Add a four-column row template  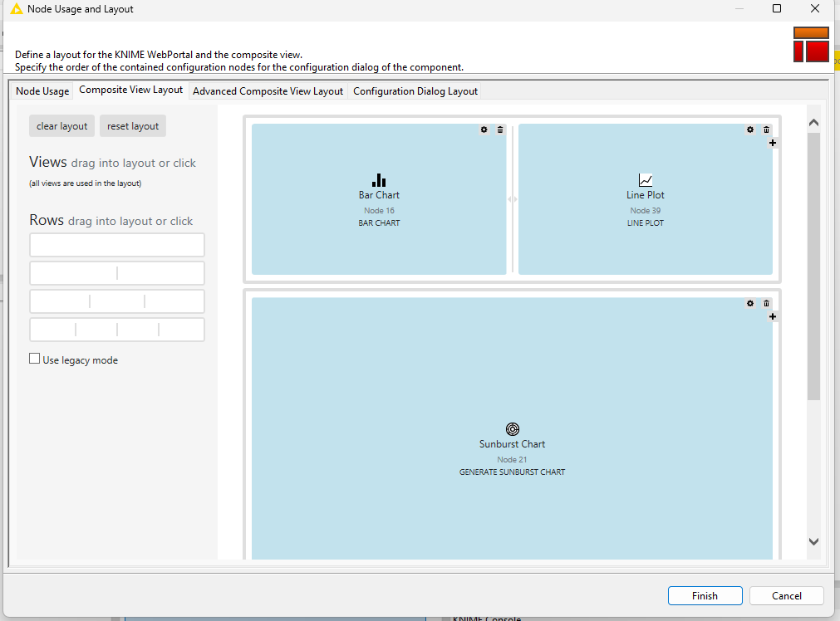click(117, 330)
